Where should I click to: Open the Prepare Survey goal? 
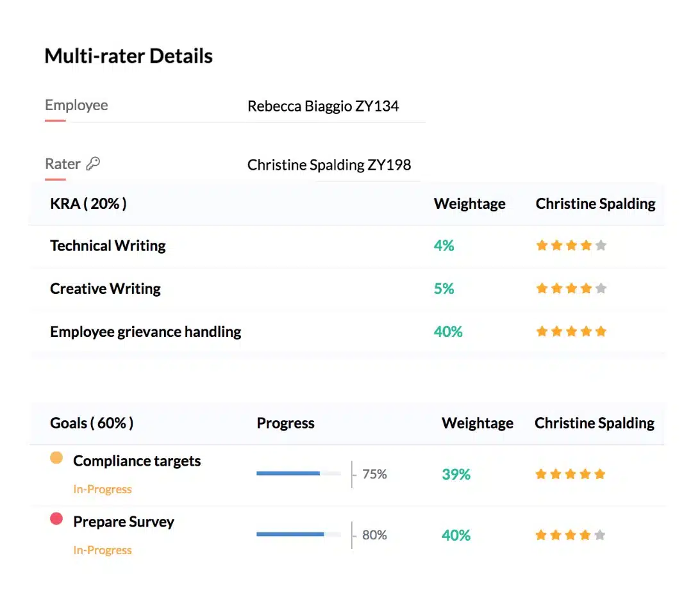point(124,521)
